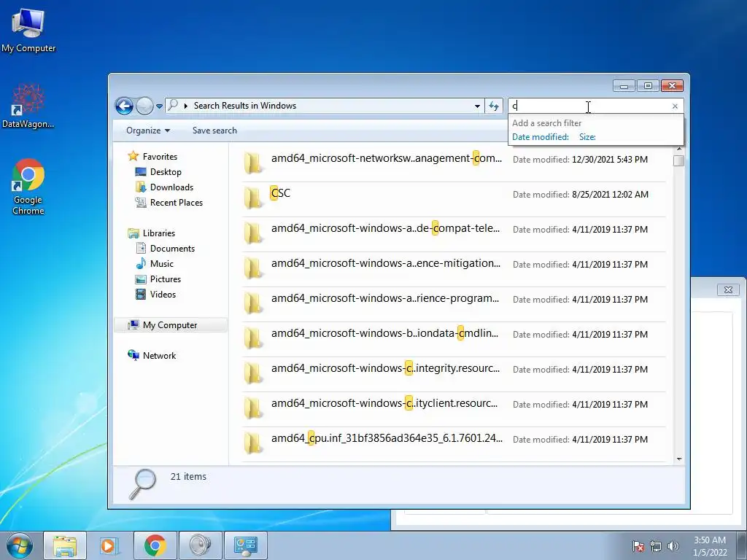Click the refresh button beside address bar

click(x=494, y=106)
